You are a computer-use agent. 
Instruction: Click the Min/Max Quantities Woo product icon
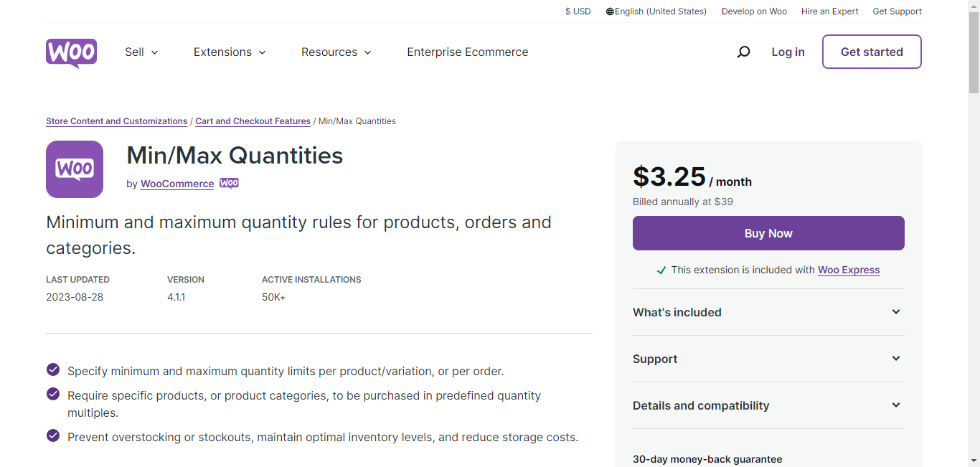[75, 169]
